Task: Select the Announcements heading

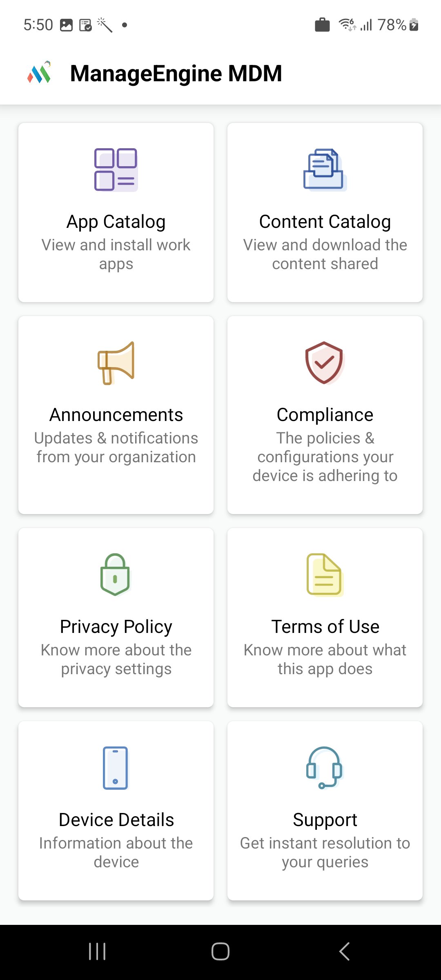Action: 116,415
